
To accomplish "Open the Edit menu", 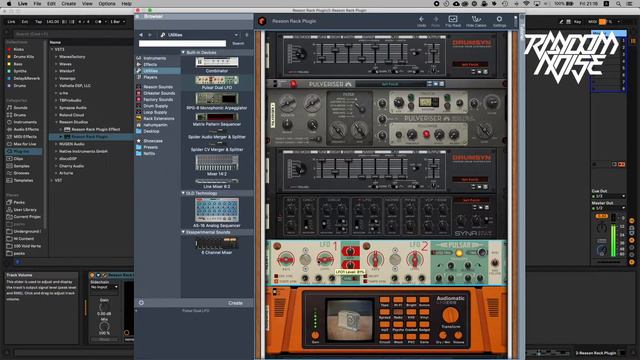I will [x=51, y=4].
